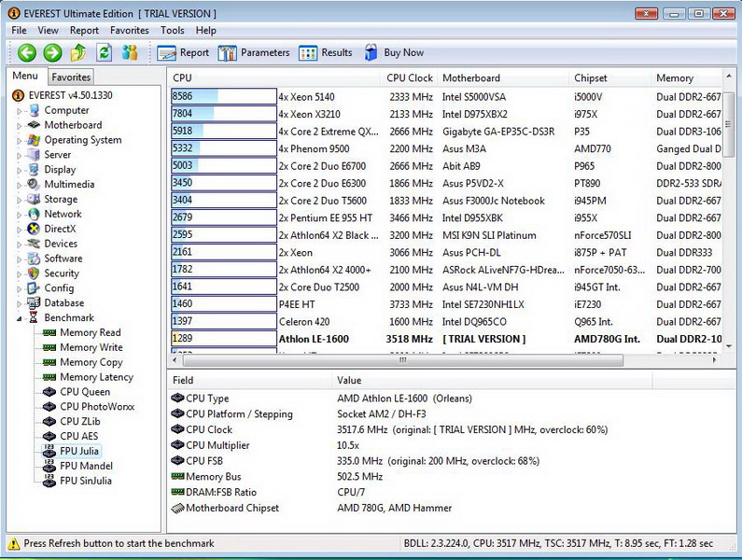Click the green Back arrow in toolbar
The width and height of the screenshot is (742, 560).
(27, 53)
